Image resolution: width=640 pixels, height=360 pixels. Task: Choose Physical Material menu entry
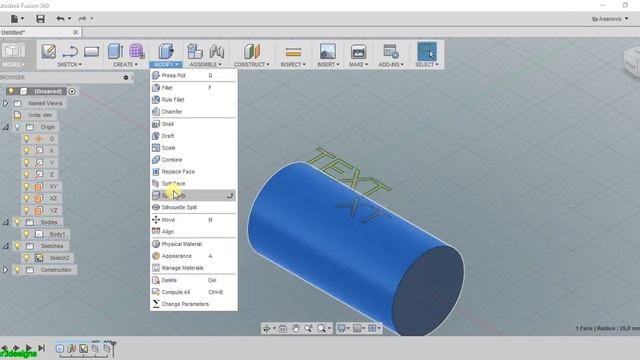tap(193, 244)
